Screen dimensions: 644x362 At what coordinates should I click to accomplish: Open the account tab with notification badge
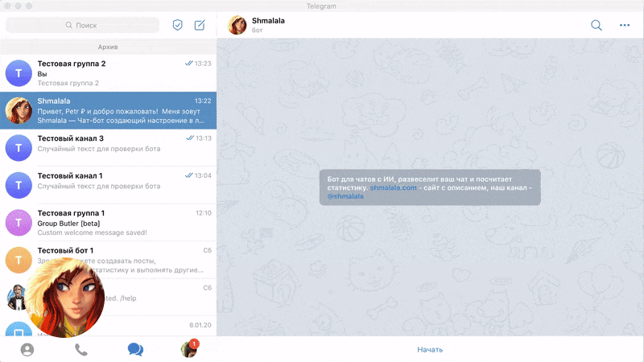[189, 348]
